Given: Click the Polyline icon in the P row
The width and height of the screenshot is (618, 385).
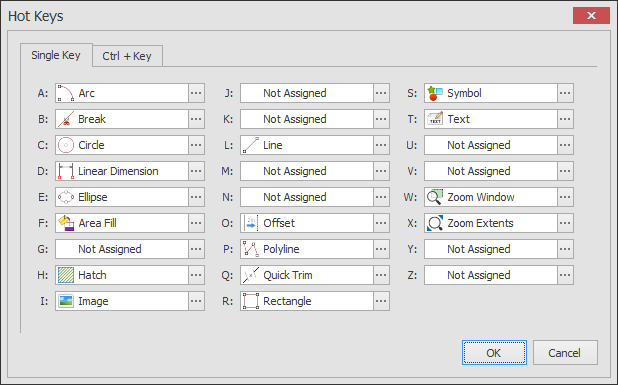Looking at the screenshot, I should click(251, 249).
